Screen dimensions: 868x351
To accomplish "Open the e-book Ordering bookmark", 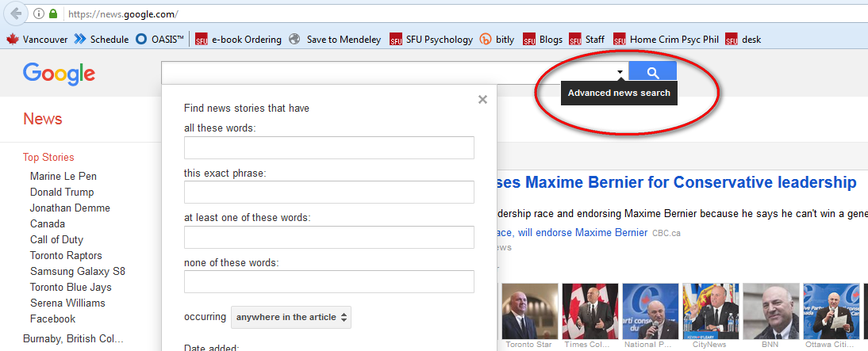I will click(239, 40).
